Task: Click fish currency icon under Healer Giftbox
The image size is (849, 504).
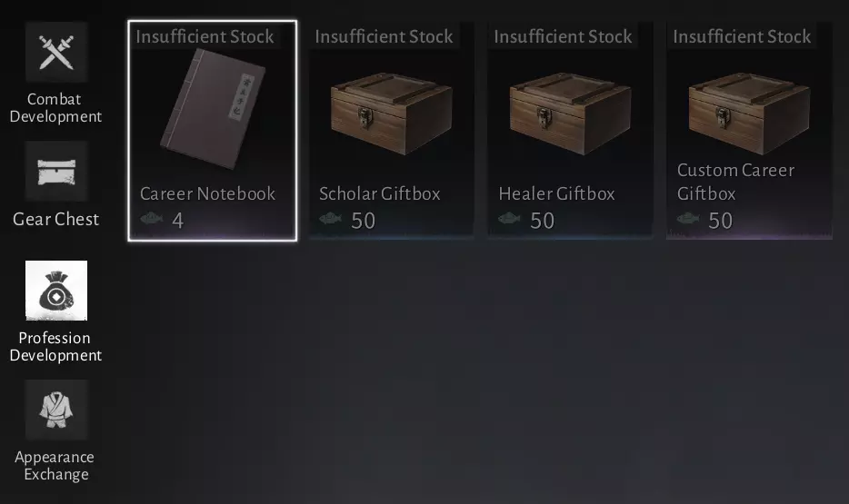Action: tap(509, 219)
